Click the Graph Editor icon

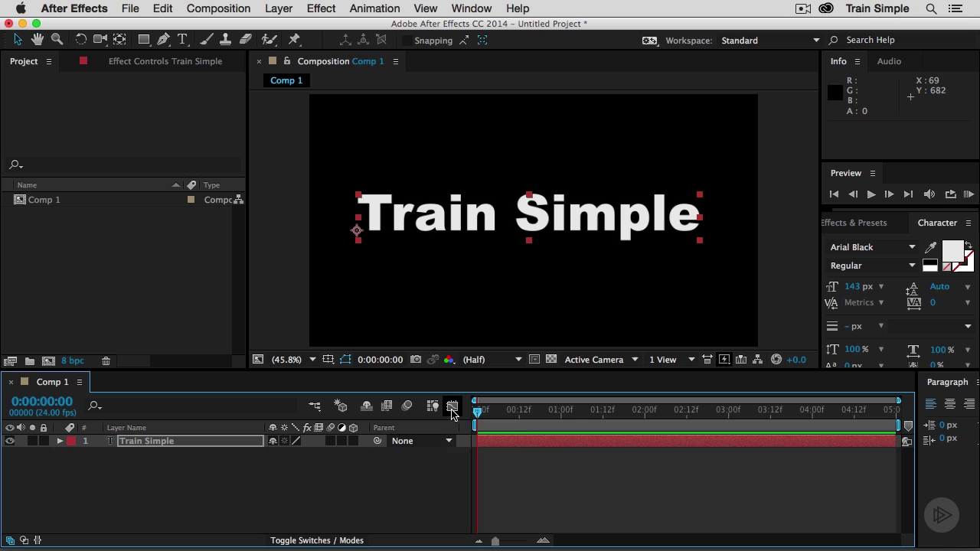pos(452,406)
